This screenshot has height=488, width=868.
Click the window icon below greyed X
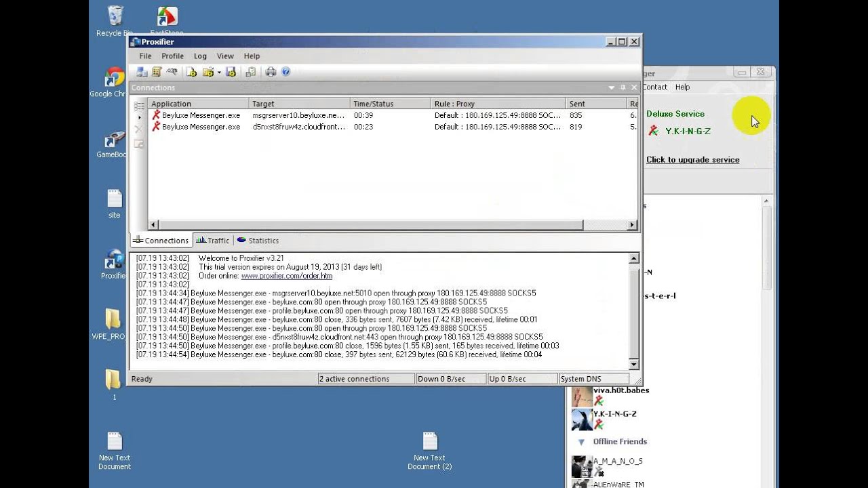pyautogui.click(x=139, y=144)
